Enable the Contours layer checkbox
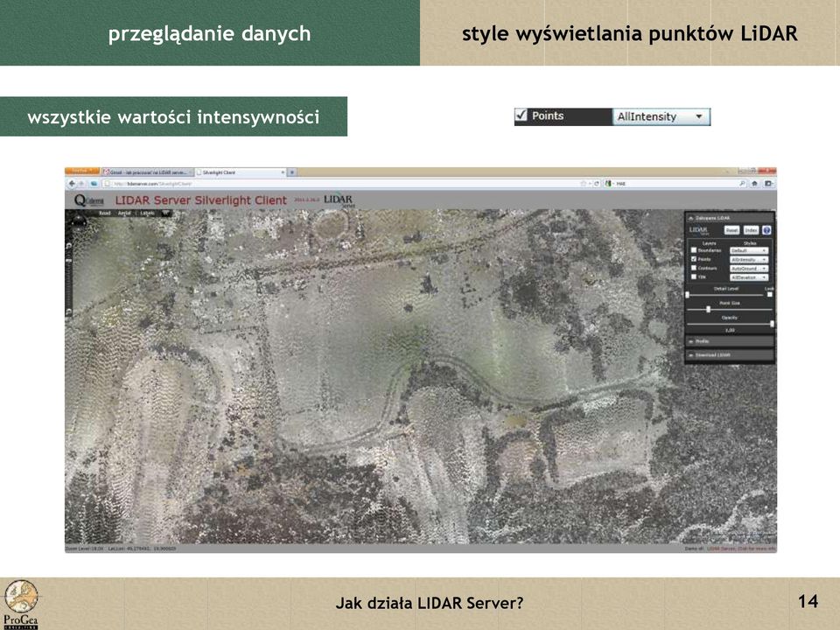This screenshot has width=840, height=630. pos(694,268)
